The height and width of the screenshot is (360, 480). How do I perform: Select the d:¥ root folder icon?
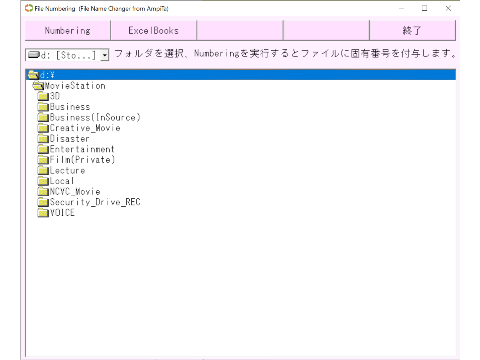coord(33,75)
